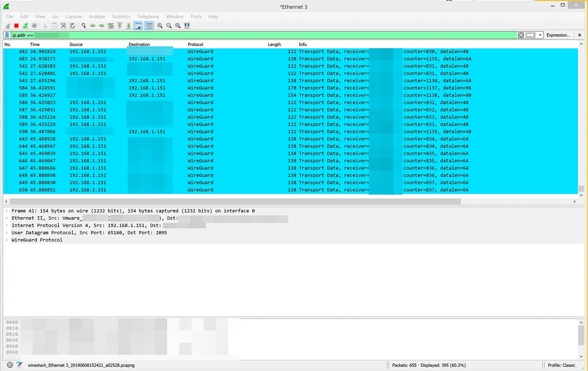Viewport: 588px width, 371px height.
Task: Open the View menu
Action: [40, 17]
